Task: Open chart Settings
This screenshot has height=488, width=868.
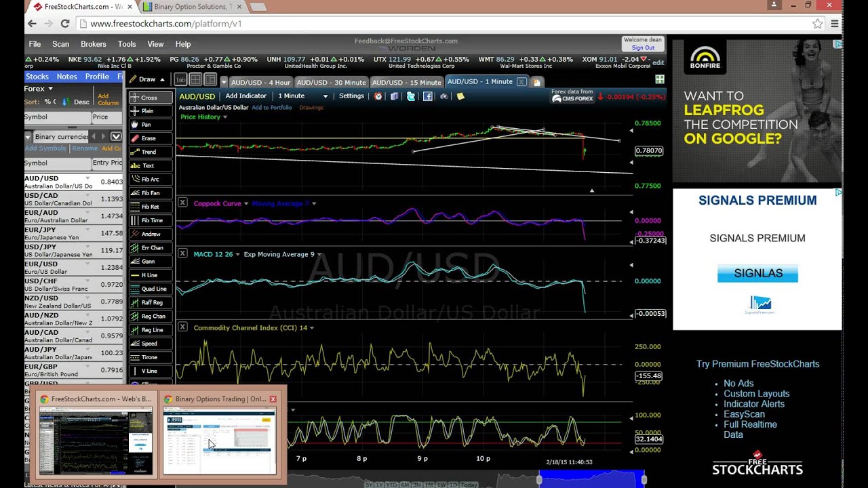Action: click(351, 96)
